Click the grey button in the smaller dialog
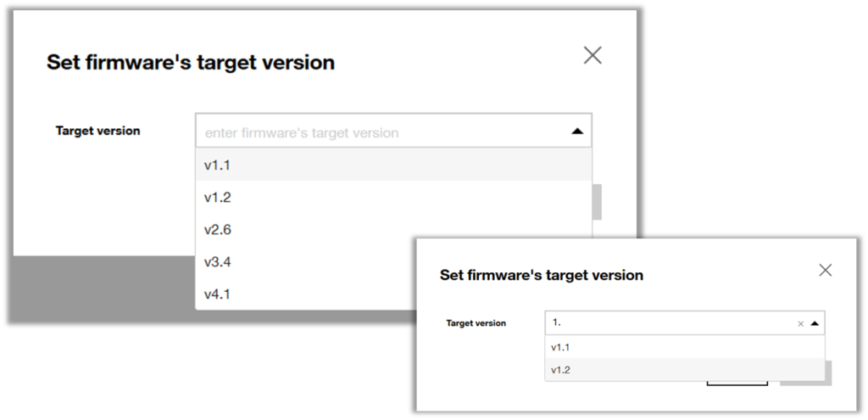 point(828,372)
